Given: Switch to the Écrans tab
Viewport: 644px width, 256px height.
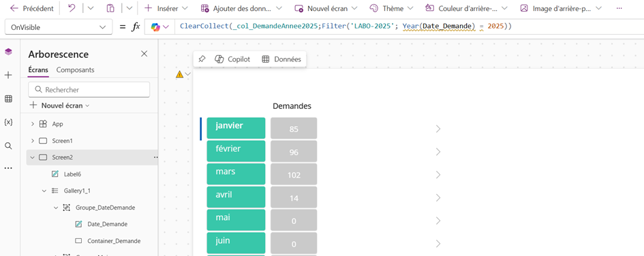Looking at the screenshot, I should [38, 70].
